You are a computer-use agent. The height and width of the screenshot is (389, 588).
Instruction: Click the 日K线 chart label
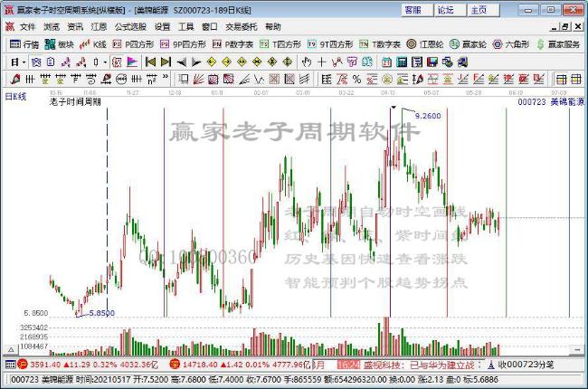(15, 97)
